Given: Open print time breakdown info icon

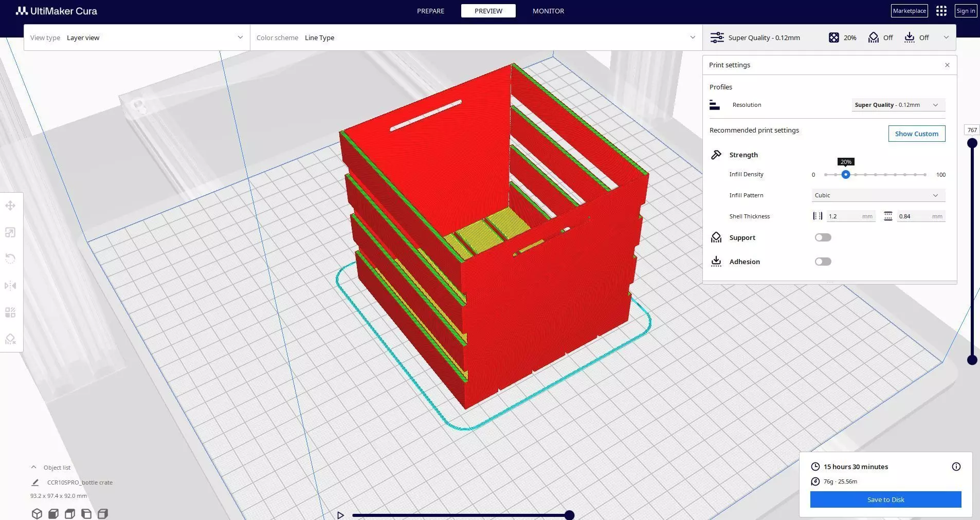Looking at the screenshot, I should pos(956,467).
